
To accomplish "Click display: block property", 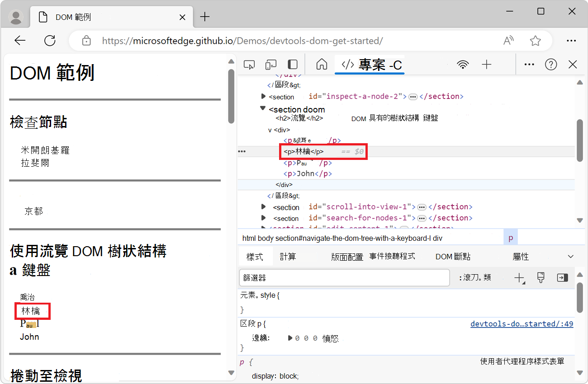I will point(275,376).
